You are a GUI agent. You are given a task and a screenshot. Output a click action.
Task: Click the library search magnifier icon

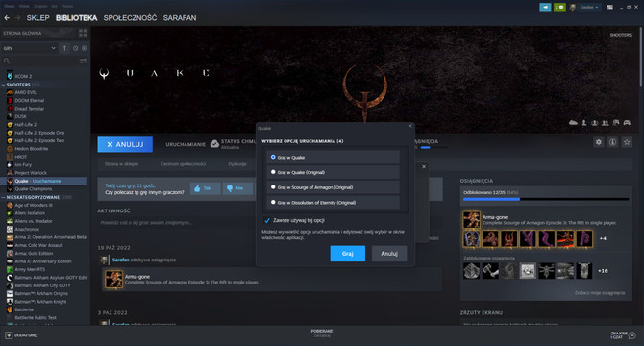click(x=7, y=61)
